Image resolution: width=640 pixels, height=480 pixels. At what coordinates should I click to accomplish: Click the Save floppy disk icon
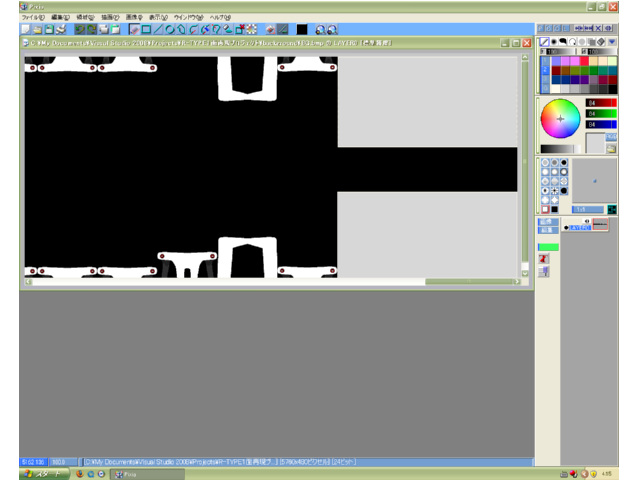coord(49,29)
